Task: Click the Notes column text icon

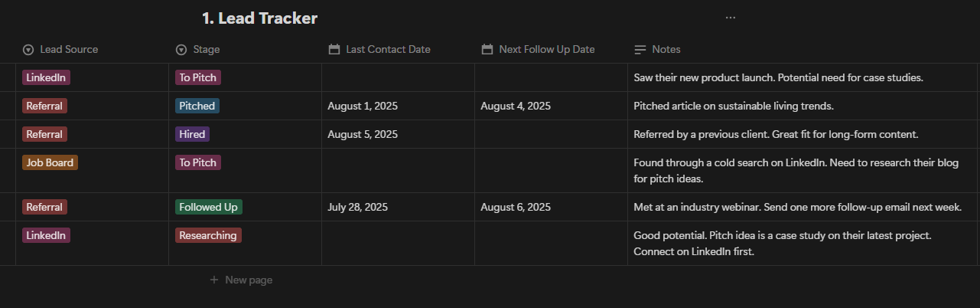Action: pos(640,50)
